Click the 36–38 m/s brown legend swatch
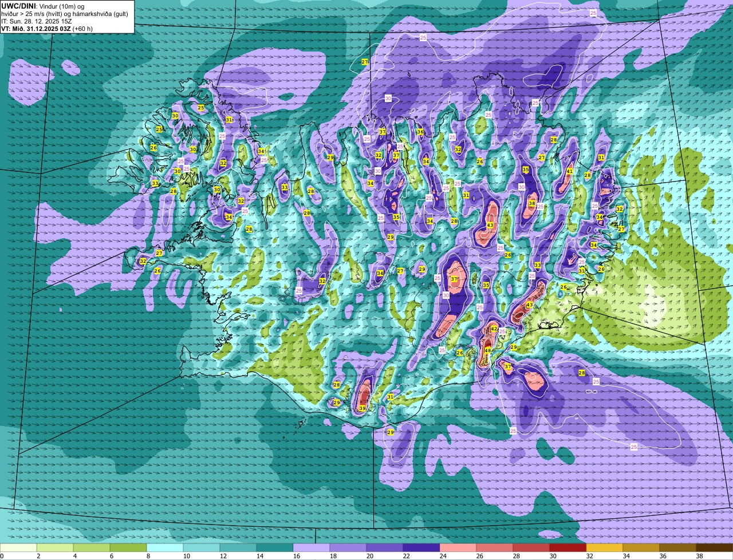 pyautogui.click(x=678, y=548)
